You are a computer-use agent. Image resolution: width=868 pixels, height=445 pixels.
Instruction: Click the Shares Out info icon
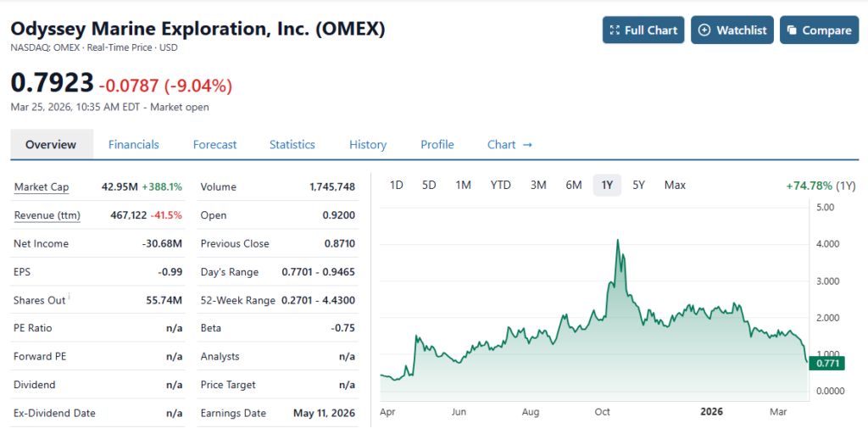(x=69, y=296)
